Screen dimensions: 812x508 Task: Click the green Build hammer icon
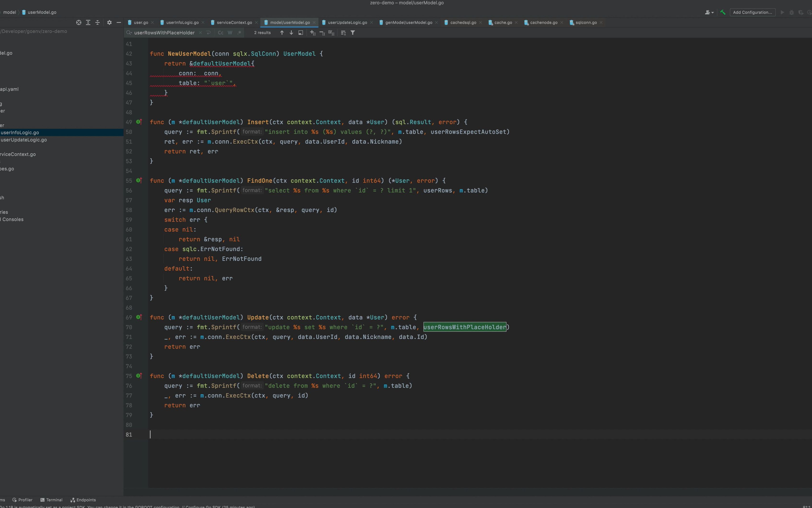pyautogui.click(x=723, y=12)
